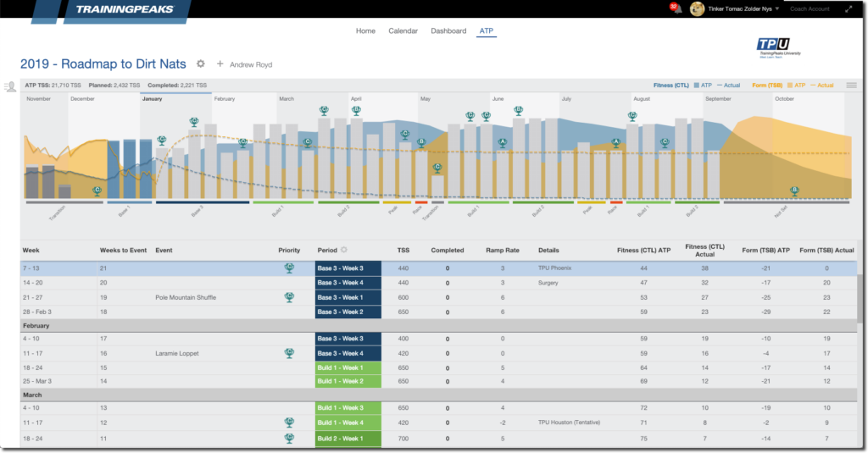Click the Pole Mountain Shuffle trophy icon

(289, 297)
